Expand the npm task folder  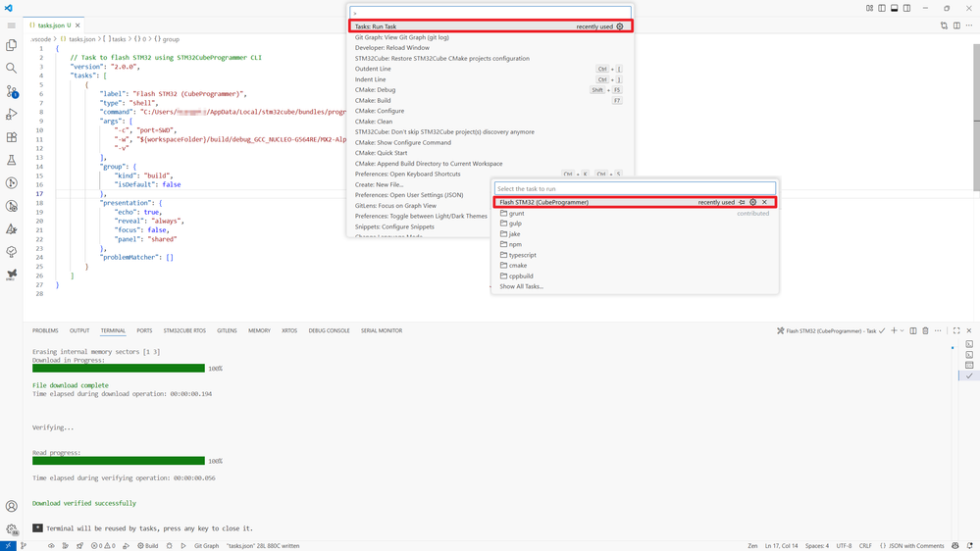[x=635, y=244]
